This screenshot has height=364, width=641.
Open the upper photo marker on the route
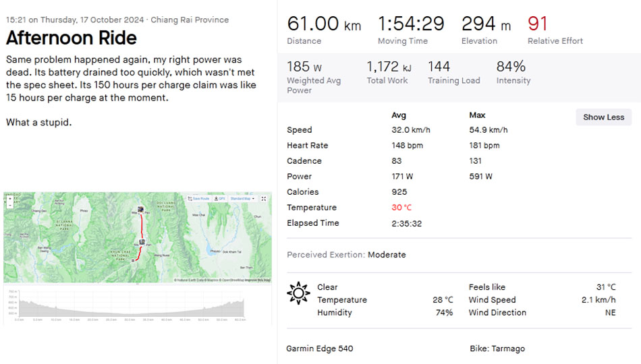point(141,210)
